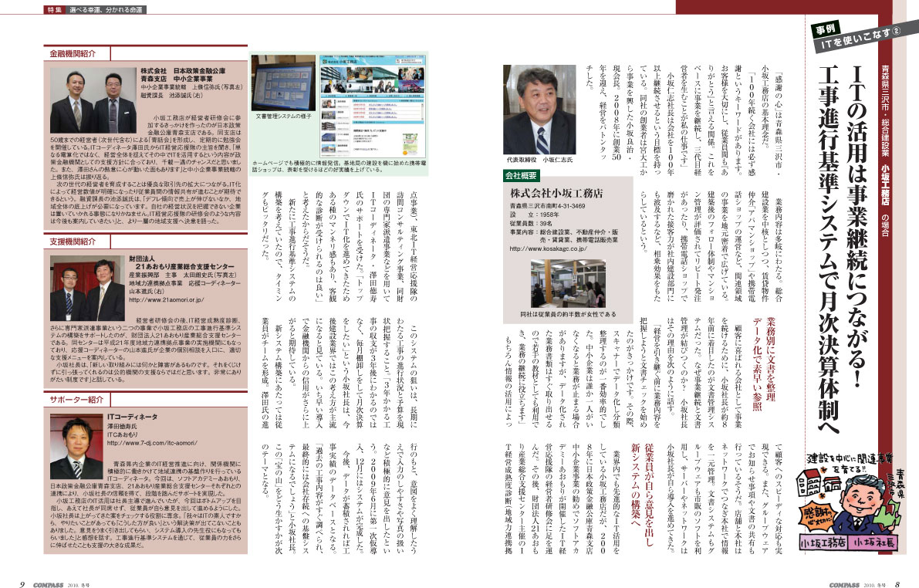Click the company homepage screenshot image

[x=372, y=106]
